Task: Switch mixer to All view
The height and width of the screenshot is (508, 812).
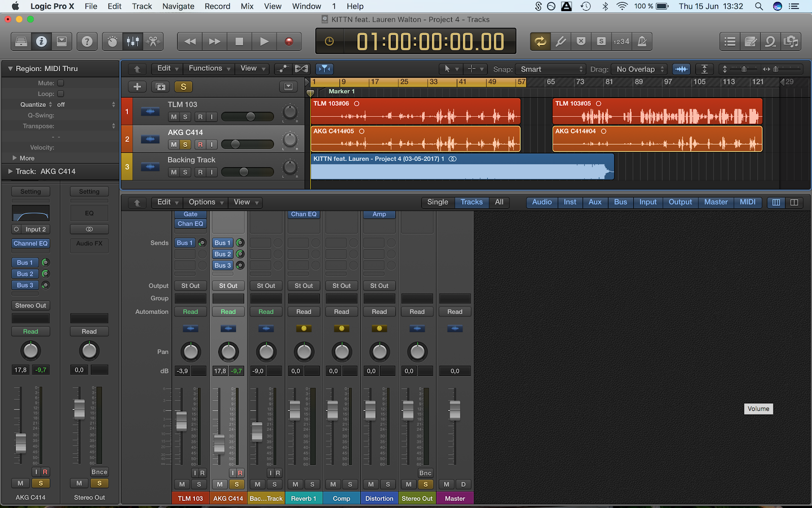Action: [499, 202]
